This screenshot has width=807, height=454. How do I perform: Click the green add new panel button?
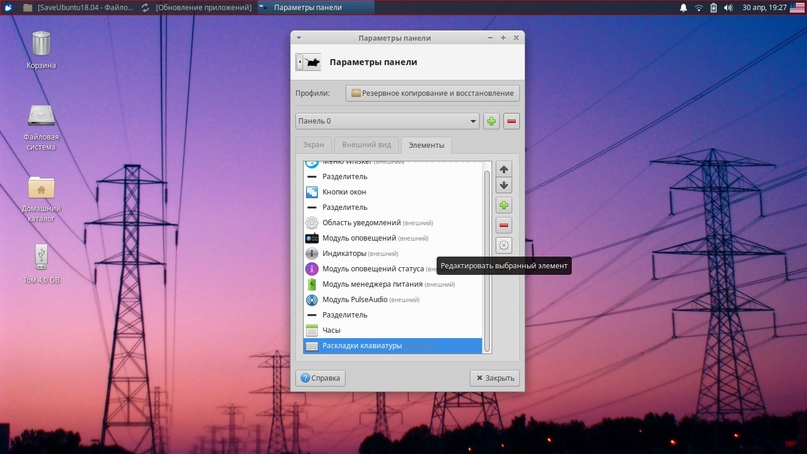[491, 121]
